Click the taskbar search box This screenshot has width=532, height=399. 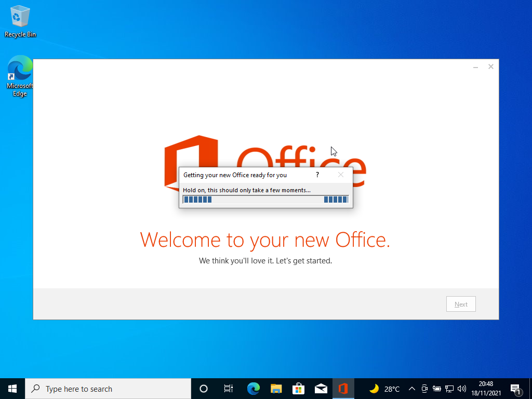pyautogui.click(x=108, y=389)
